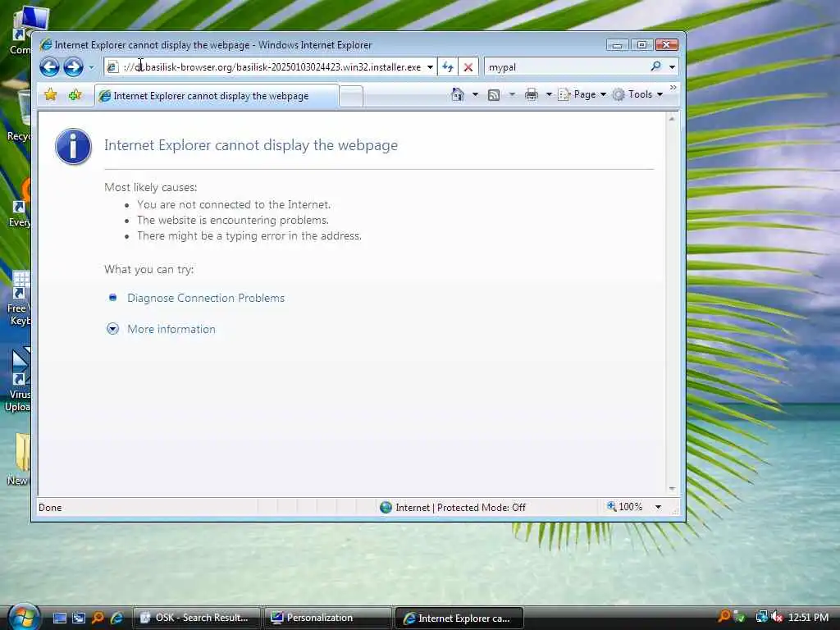The width and height of the screenshot is (840, 630).
Task: Click the 12:51 PM clock
Action: pos(808,617)
